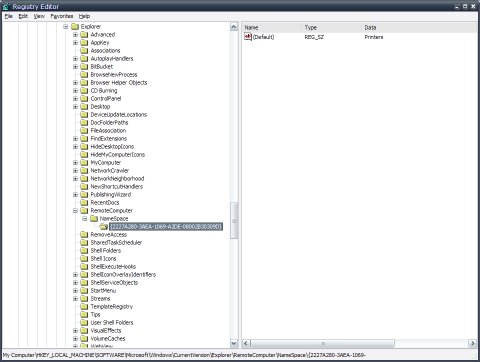Open the Favorites menu
The height and width of the screenshot is (362, 480).
62,16
